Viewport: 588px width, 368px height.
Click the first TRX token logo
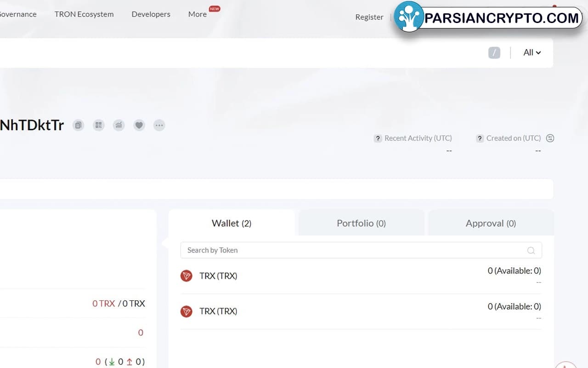click(187, 276)
